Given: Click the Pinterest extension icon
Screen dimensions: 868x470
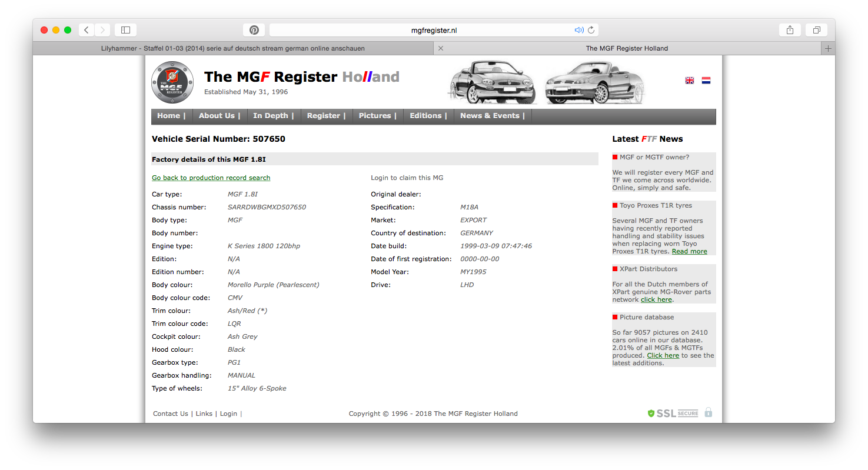Looking at the screenshot, I should pyautogui.click(x=254, y=30).
